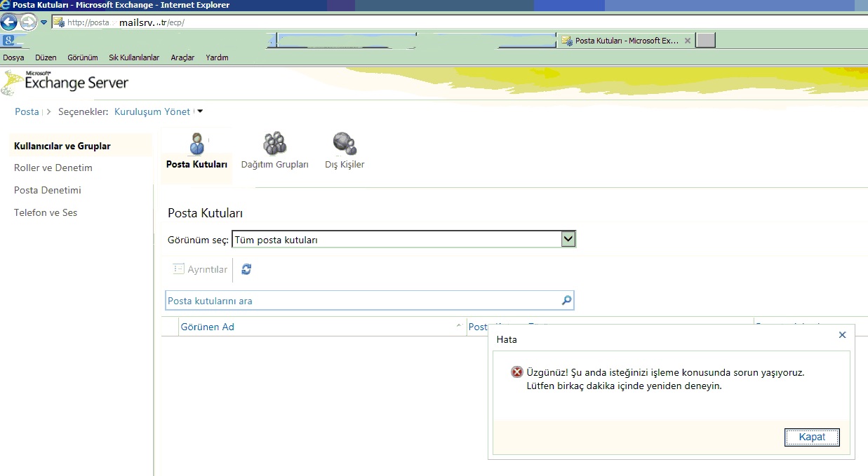Click the Exchange Server logo
This screenshot has height=476, width=868.
click(x=65, y=83)
